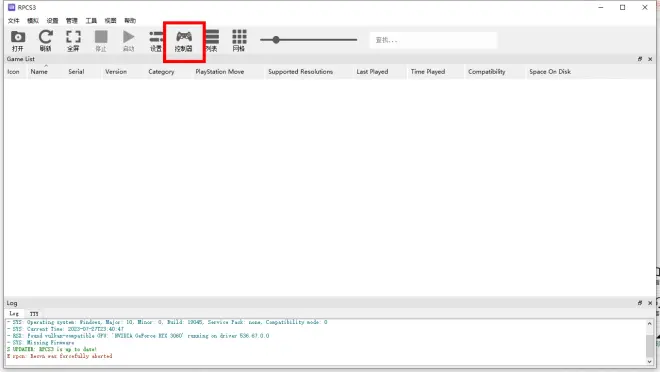Sort by Space On Disk column header
The height and width of the screenshot is (372, 660).
[x=550, y=72]
